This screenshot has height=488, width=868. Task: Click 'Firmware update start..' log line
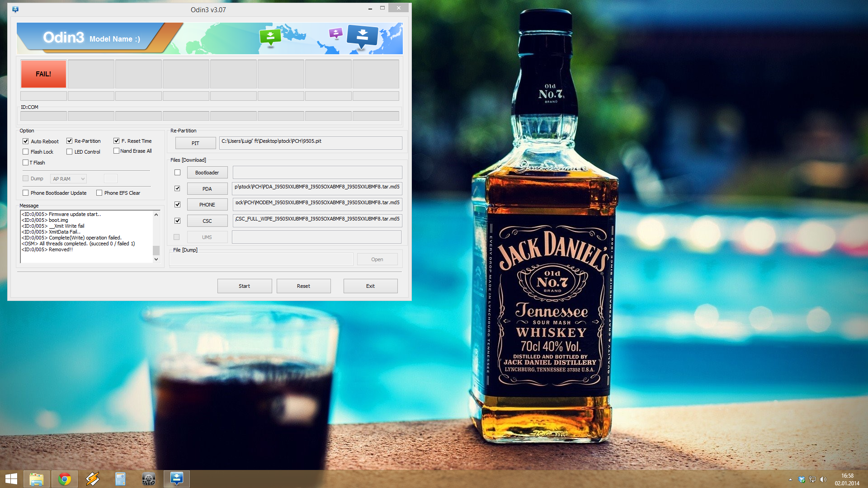click(x=61, y=214)
